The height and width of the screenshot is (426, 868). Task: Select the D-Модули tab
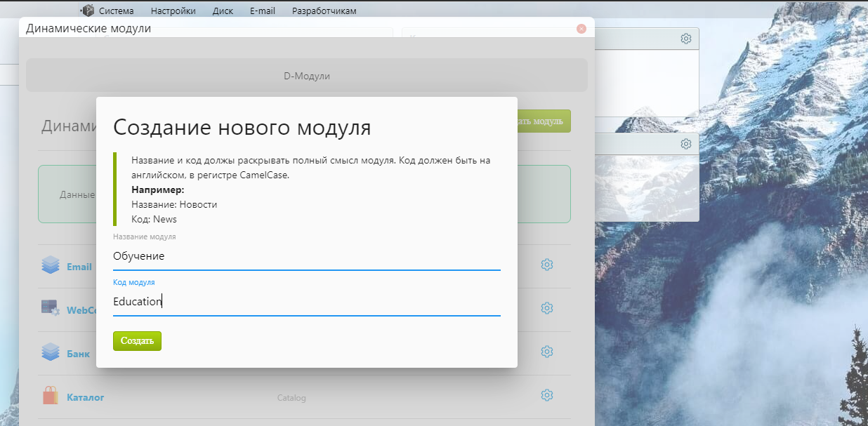click(x=306, y=76)
